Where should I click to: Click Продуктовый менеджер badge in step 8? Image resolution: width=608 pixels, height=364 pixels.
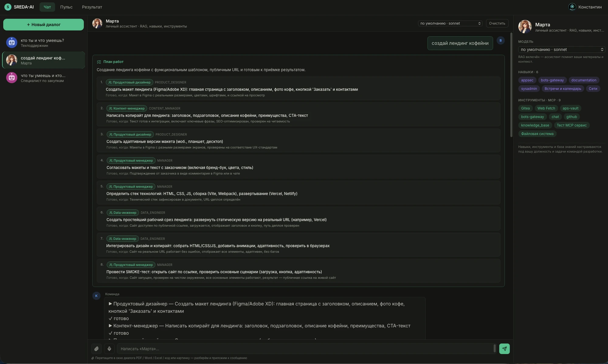[131, 265]
